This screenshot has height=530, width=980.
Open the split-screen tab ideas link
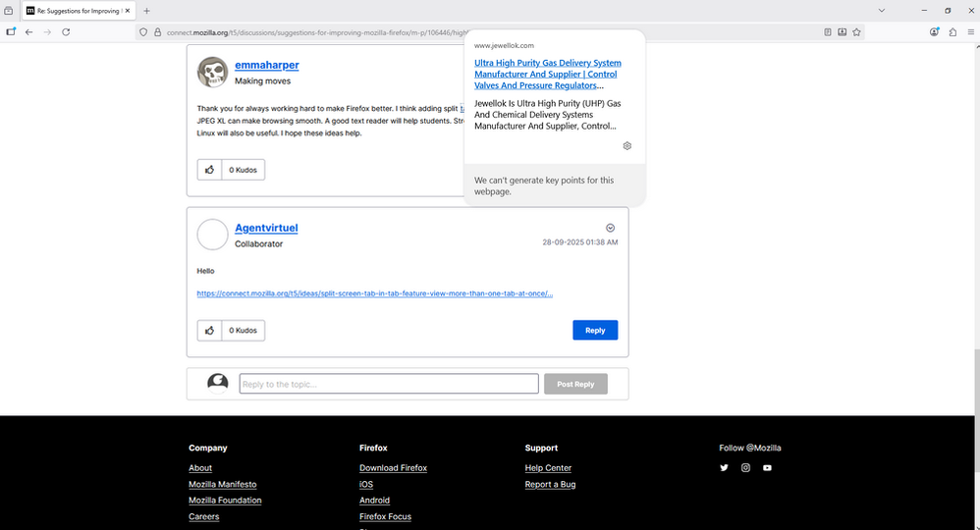(x=374, y=293)
